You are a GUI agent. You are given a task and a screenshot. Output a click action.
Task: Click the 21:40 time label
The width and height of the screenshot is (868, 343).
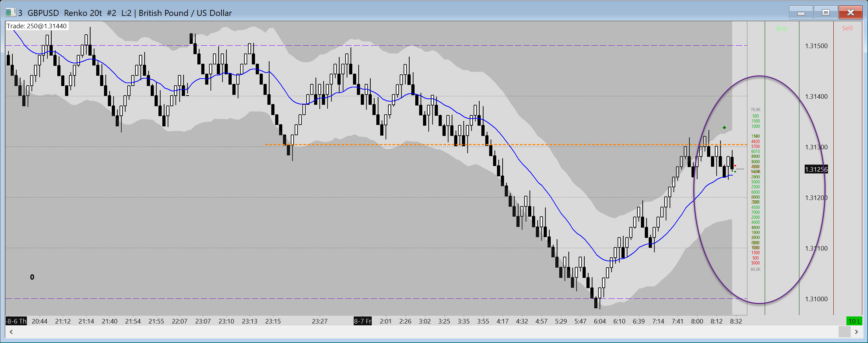[x=110, y=321]
